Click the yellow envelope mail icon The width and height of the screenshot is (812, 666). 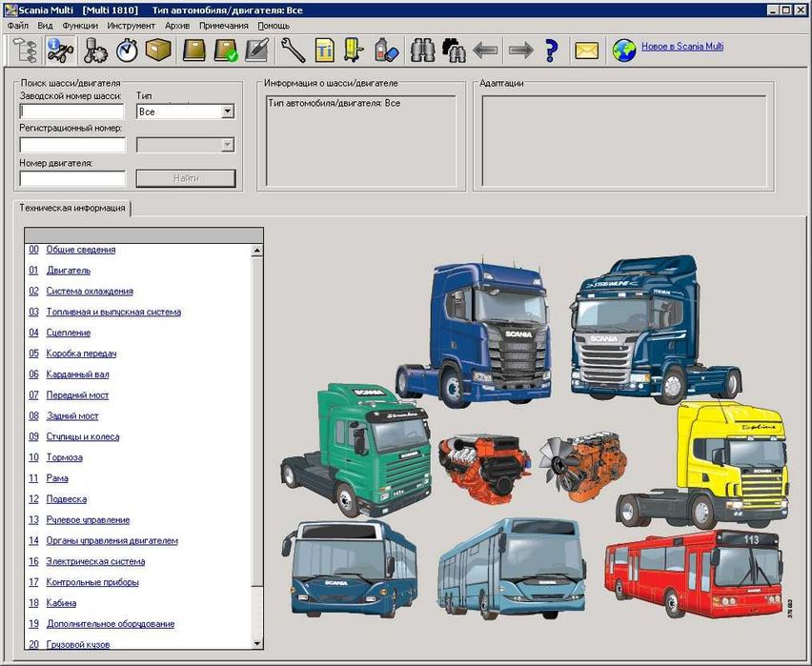[x=586, y=50]
